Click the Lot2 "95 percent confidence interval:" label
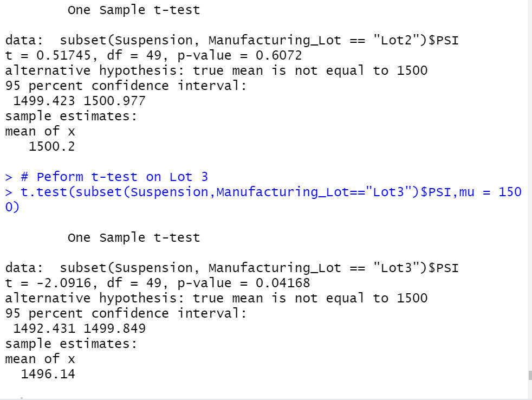532x400 pixels. (x=126, y=86)
